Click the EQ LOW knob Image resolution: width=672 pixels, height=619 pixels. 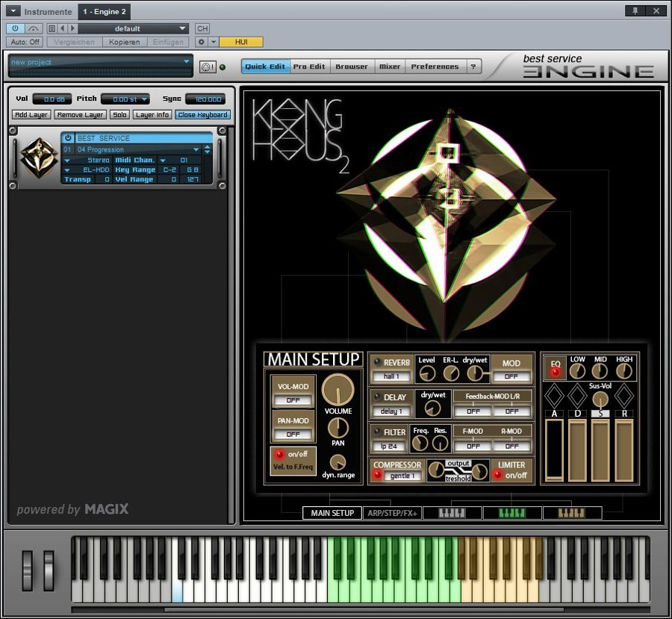pos(577,371)
